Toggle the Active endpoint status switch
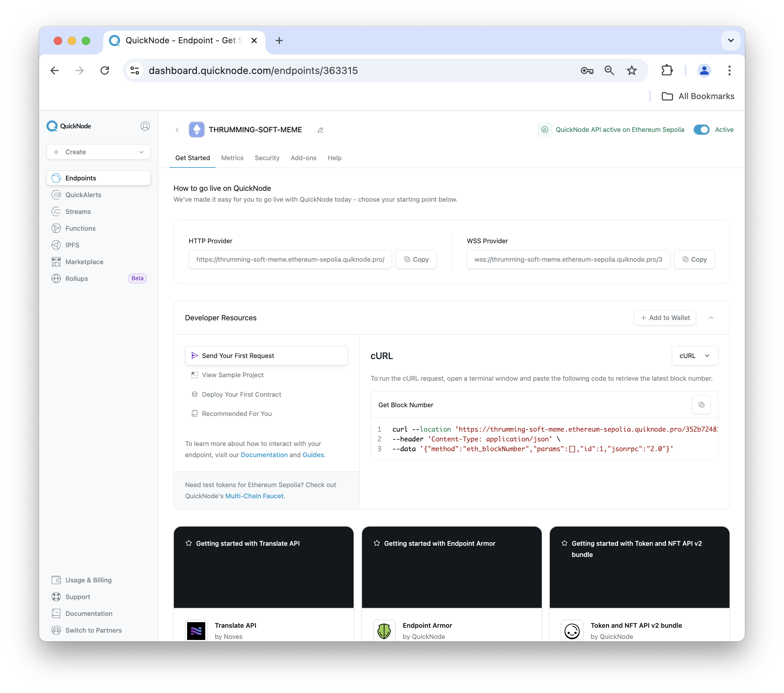The height and width of the screenshot is (693, 784). (702, 130)
